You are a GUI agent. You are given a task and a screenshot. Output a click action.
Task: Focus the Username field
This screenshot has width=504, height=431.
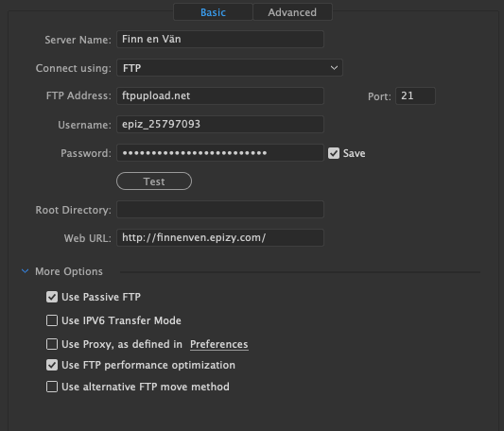[x=220, y=124]
